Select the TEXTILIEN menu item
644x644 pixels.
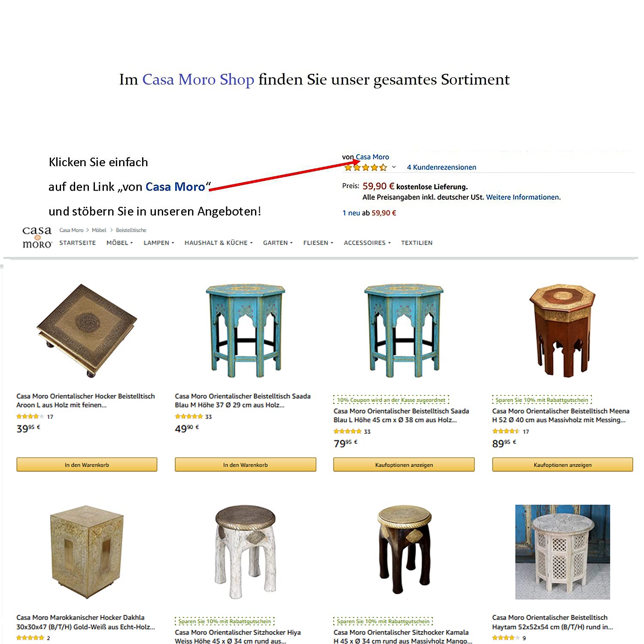click(416, 243)
